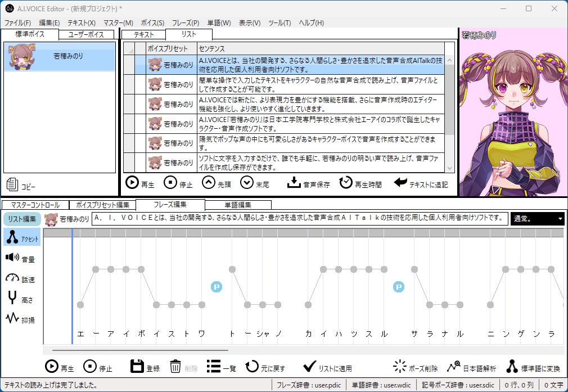Click the accent graph horizontal scrollbar

140,350
